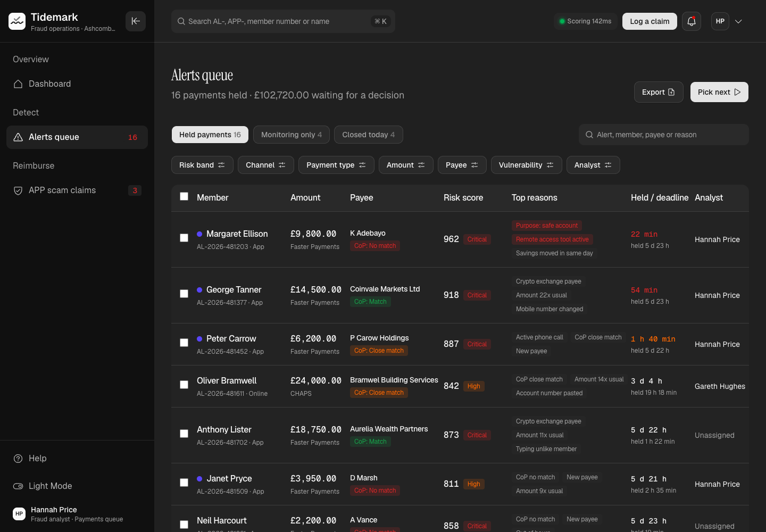This screenshot has width=766, height=532.
Task: Open the Channel filter dropdown
Action: [x=265, y=165]
